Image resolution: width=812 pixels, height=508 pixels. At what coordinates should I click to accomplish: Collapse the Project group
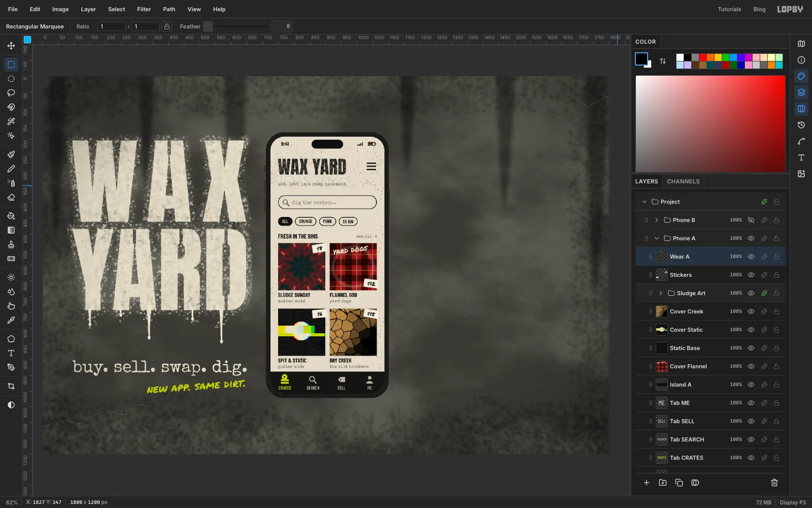coord(645,202)
